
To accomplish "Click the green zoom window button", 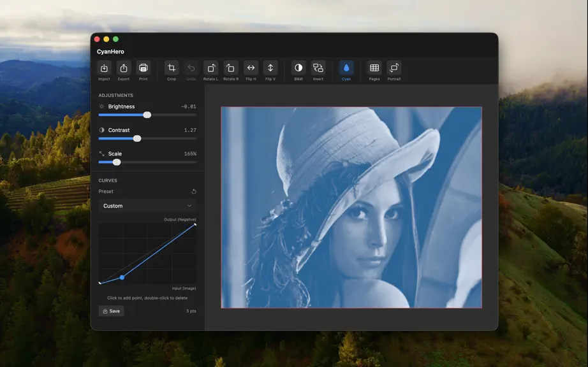I will (x=116, y=39).
